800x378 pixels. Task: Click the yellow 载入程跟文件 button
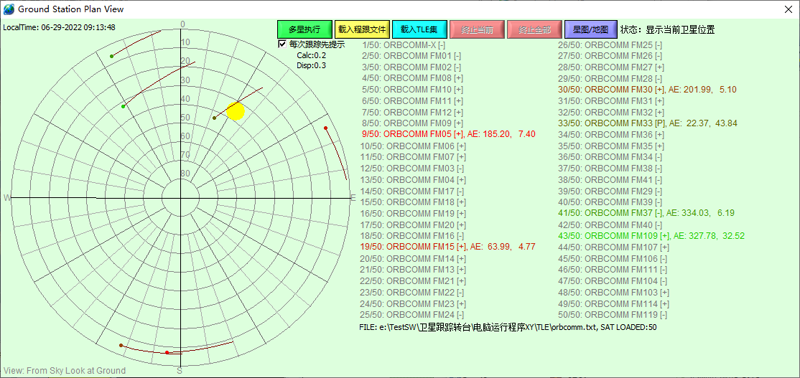362,30
